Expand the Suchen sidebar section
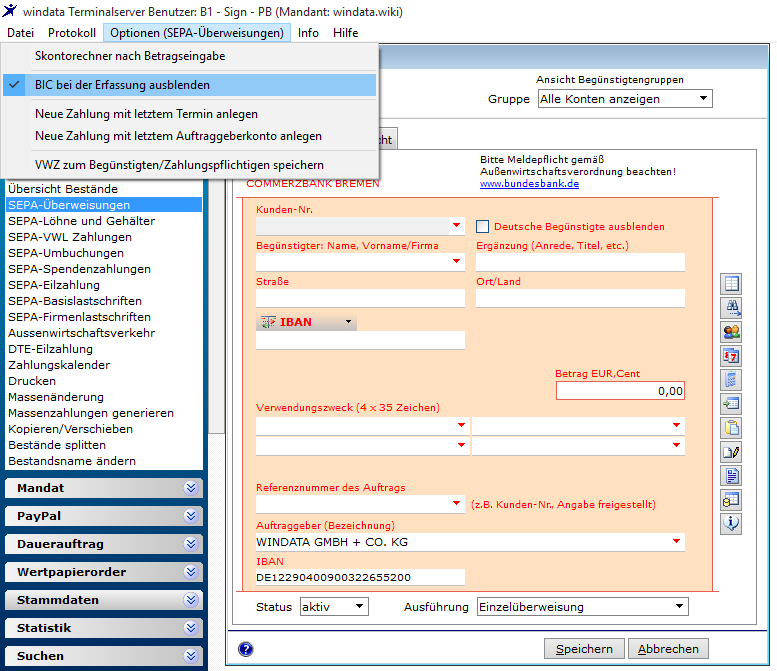The height and width of the screenshot is (671, 777). pos(104,656)
